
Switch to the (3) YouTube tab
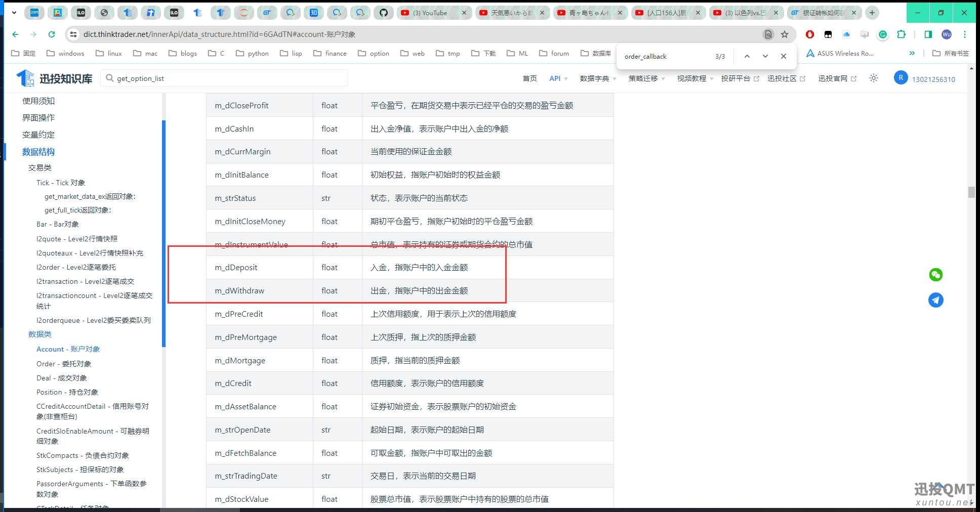434,13
